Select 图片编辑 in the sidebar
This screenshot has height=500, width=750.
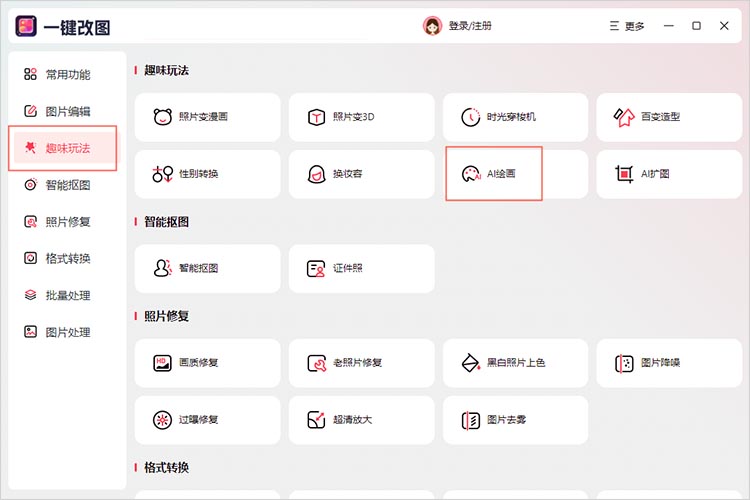67,111
